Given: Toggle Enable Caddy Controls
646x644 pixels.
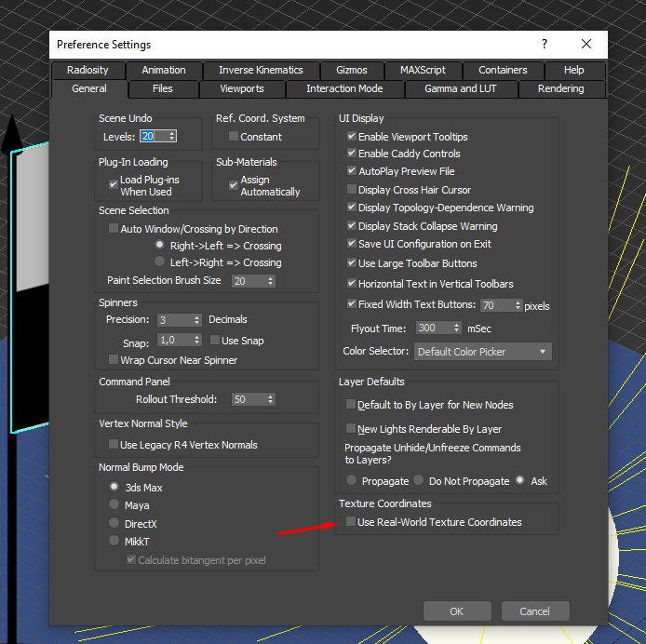Looking at the screenshot, I should [x=352, y=153].
